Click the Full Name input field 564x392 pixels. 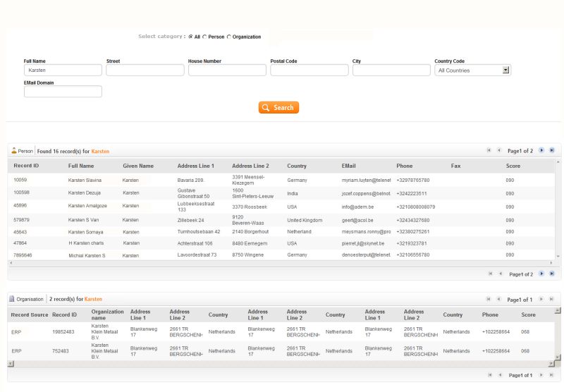coord(63,70)
